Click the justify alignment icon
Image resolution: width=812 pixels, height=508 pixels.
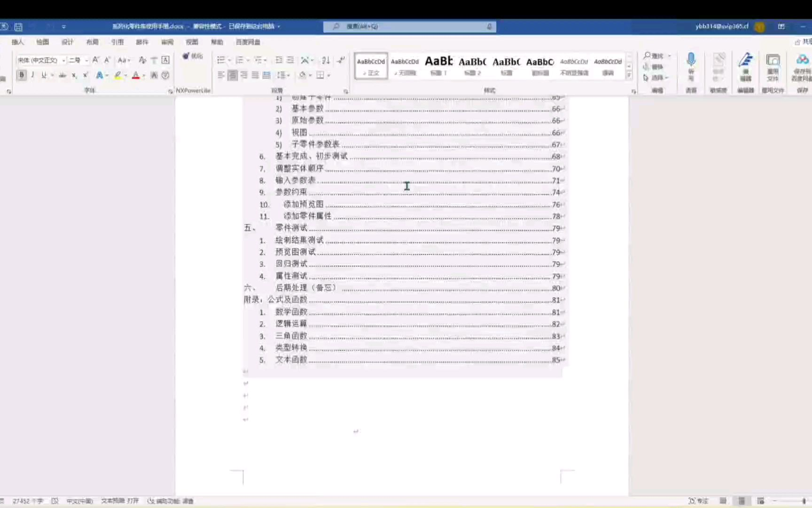[255, 75]
